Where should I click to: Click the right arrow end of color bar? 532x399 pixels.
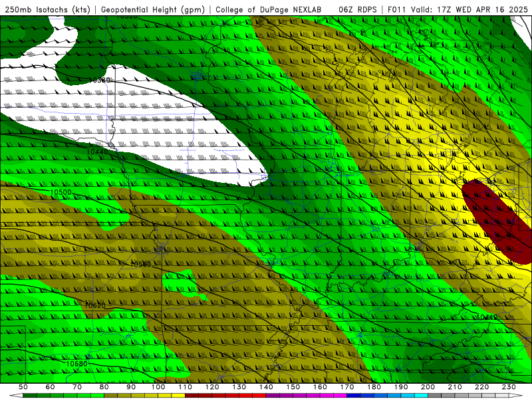[516, 396]
